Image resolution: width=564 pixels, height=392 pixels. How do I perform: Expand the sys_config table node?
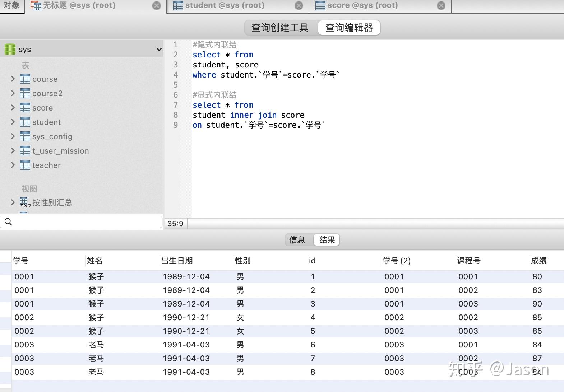(x=13, y=136)
